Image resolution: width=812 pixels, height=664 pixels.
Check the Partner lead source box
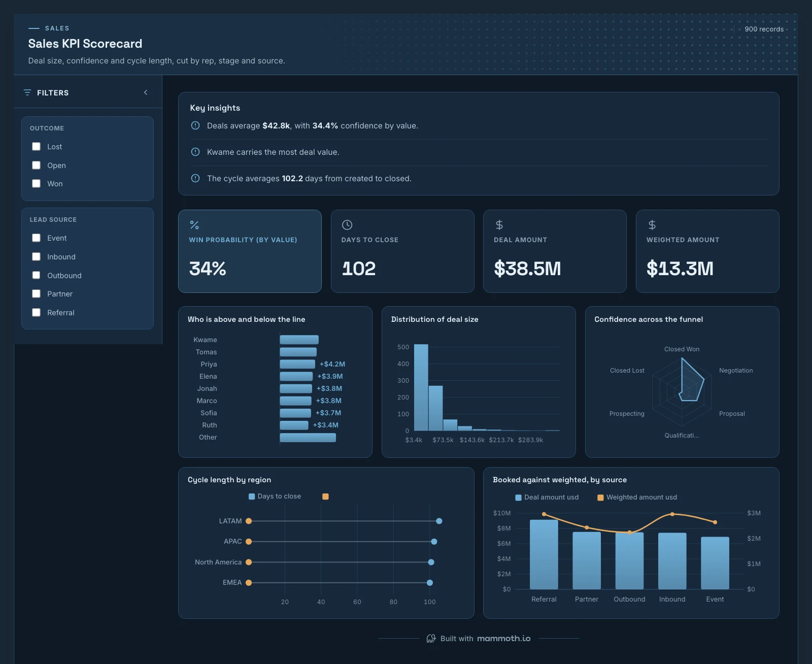pos(37,293)
